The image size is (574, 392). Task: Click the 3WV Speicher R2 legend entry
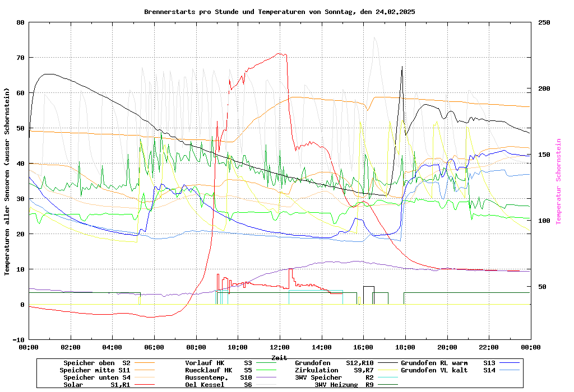point(334,377)
